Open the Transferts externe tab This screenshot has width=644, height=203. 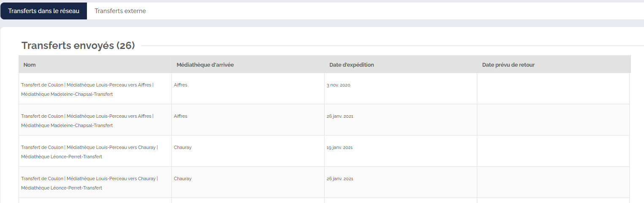coord(120,11)
